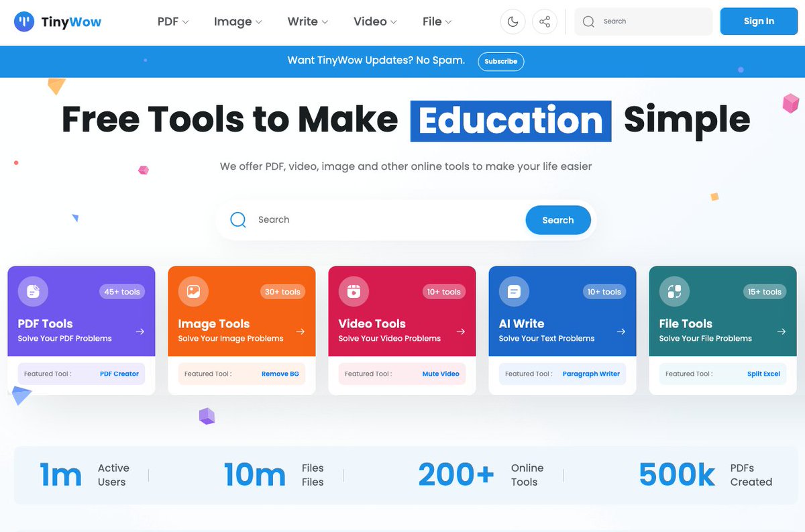The height and width of the screenshot is (532, 805).
Task: Click the blue Search button
Action: pos(558,220)
